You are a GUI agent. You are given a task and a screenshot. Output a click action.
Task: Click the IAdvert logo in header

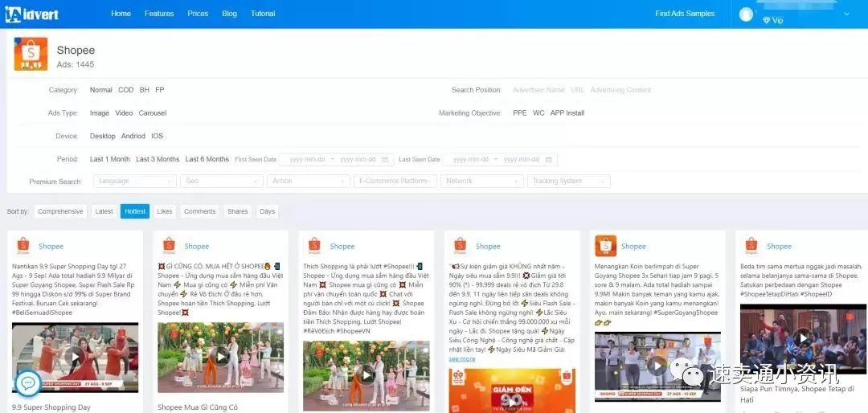(x=32, y=14)
